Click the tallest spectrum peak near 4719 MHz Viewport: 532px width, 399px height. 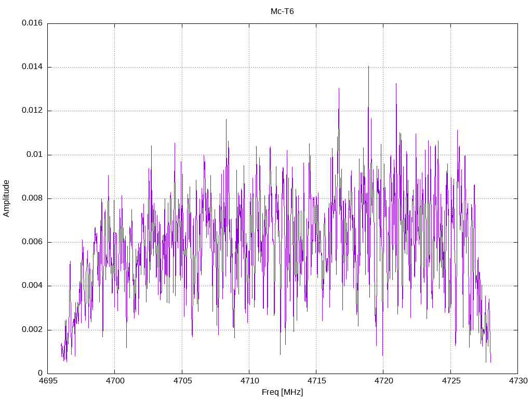tap(368, 67)
